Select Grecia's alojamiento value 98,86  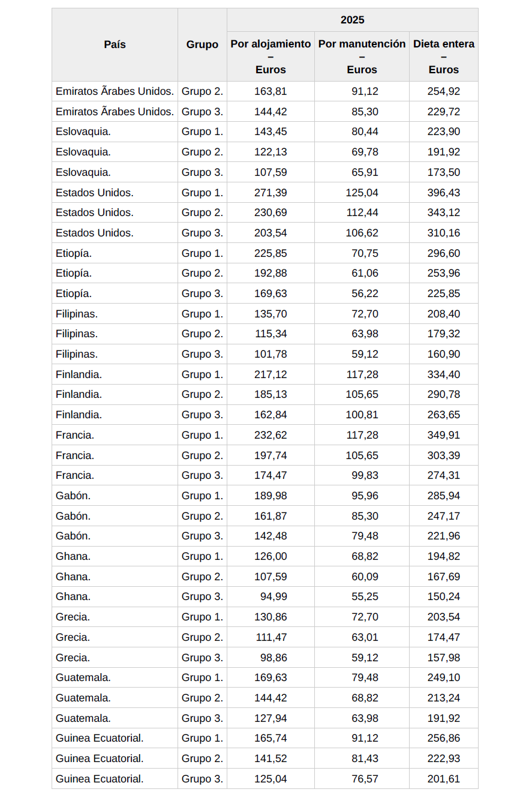tap(273, 657)
